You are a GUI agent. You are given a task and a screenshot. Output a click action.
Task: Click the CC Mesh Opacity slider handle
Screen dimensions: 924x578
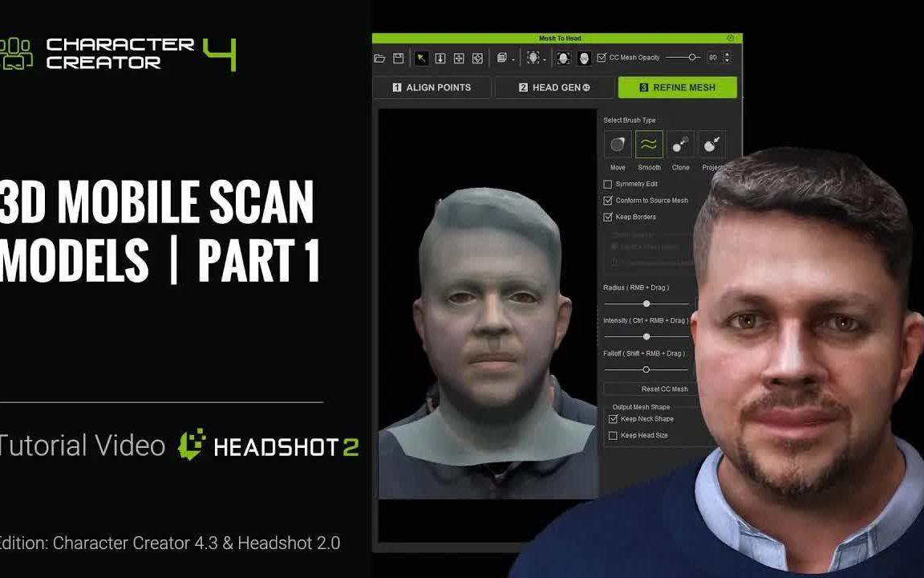pos(692,57)
